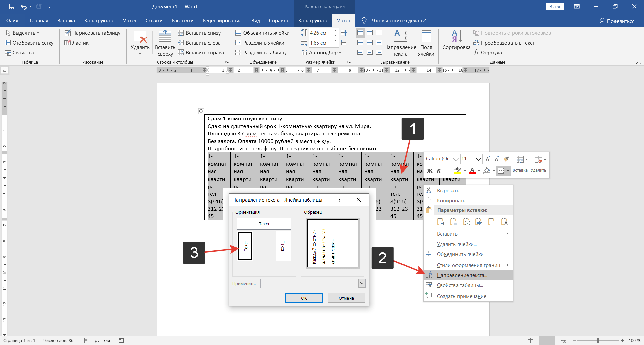Apply red font color swatch
Image resolution: width=644 pixels, height=345 pixels.
tap(472, 171)
